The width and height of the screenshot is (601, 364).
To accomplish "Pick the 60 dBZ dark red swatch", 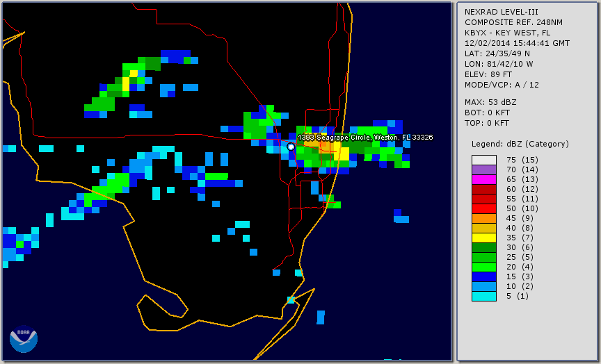I will (x=484, y=189).
